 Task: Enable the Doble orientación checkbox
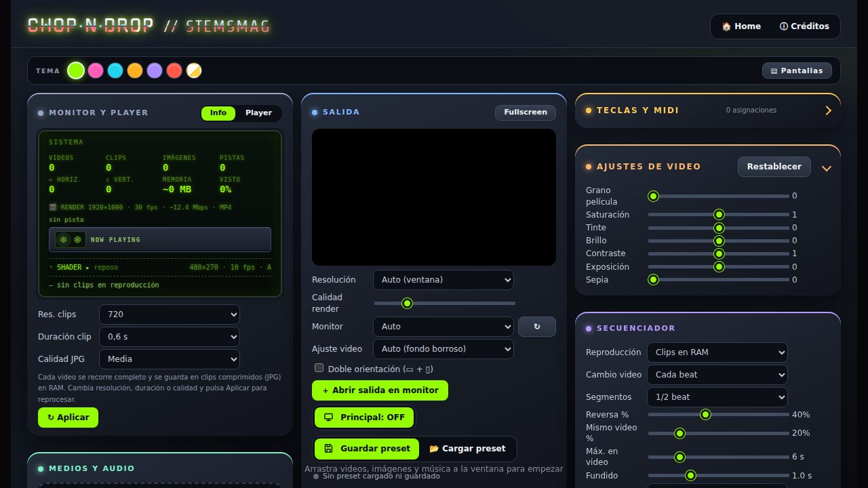[x=319, y=368]
